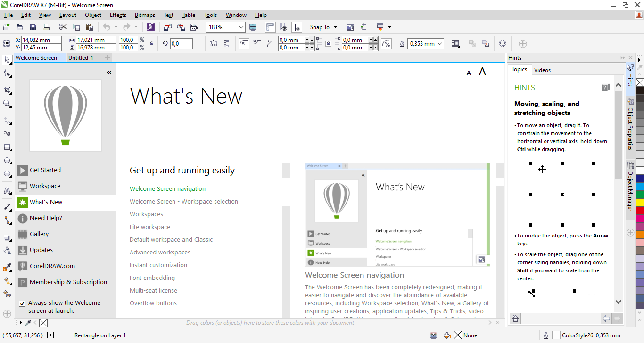Open the Print dialog via printer icon

pos(46,27)
